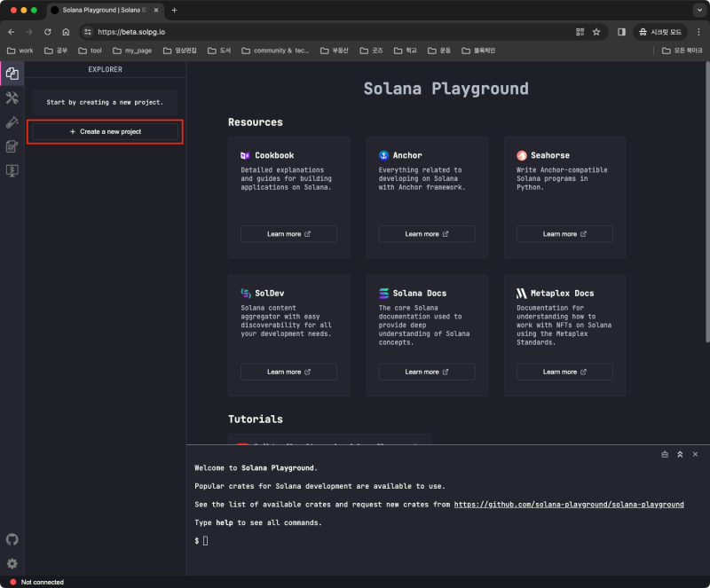Open the Build & Deploy tools icon
Screen dimensions: 710x588
tap(12, 98)
